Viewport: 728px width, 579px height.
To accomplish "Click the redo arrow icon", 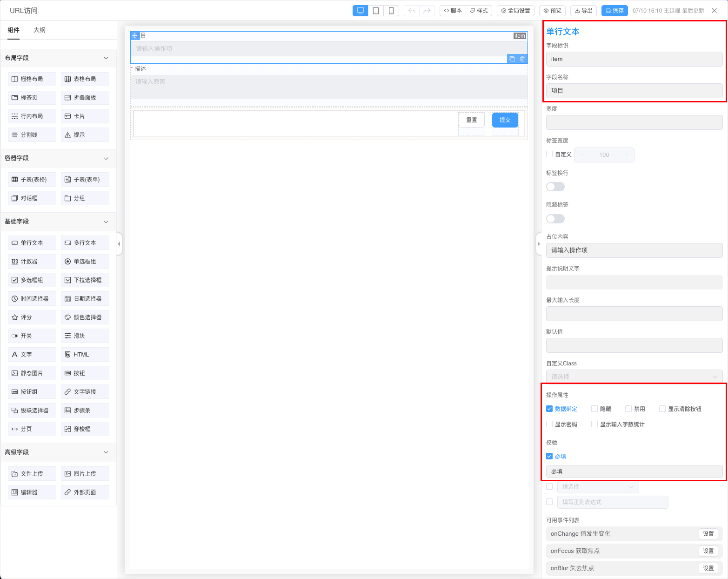I will tap(427, 11).
